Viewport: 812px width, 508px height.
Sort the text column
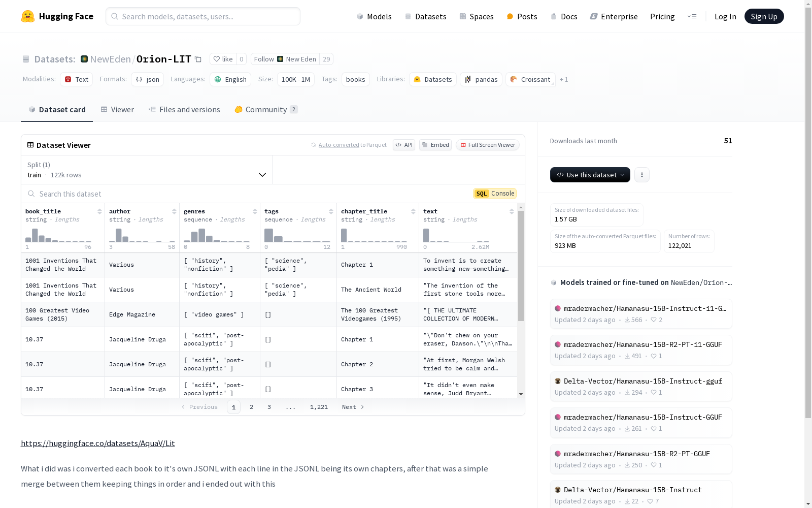click(512, 211)
